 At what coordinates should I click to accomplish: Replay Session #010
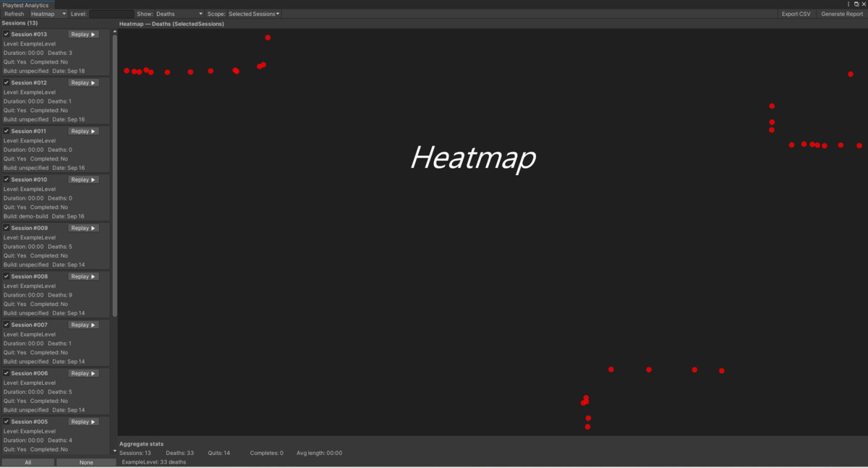click(83, 179)
